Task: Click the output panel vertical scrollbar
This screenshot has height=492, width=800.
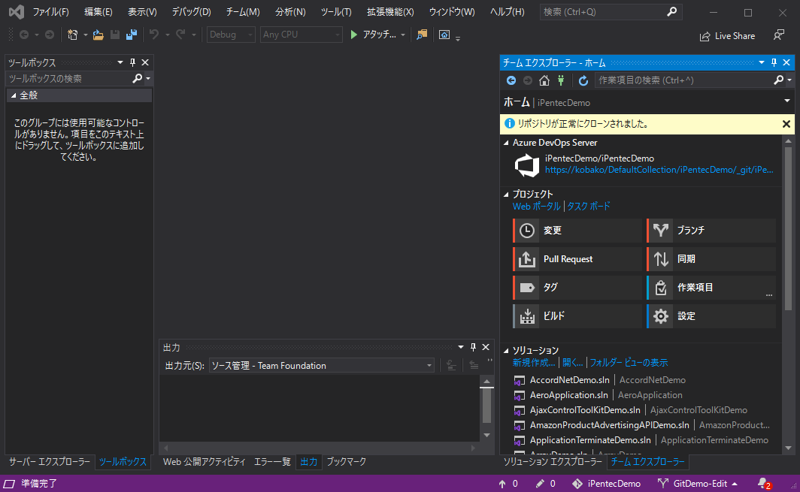Action: [x=487, y=407]
